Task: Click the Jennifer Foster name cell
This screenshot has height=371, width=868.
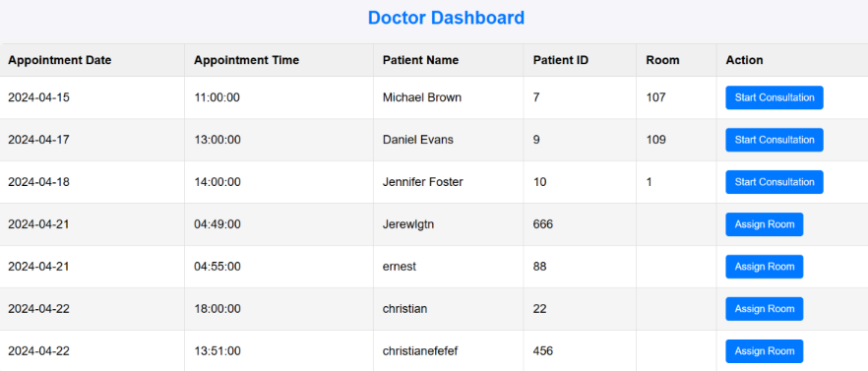Action: [x=449, y=182]
